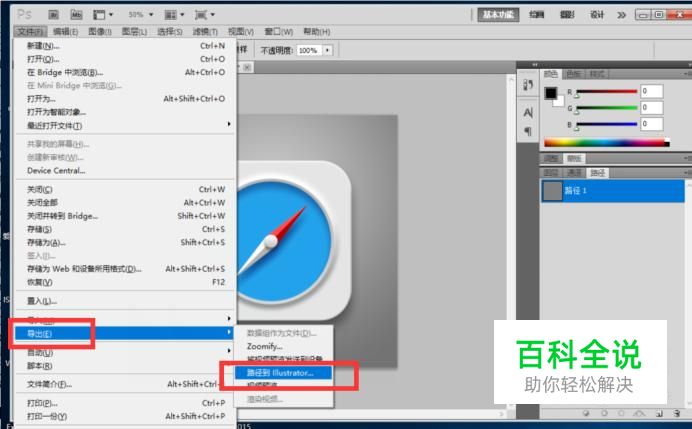Select the 路径 1 path row
692x429 pixels.
coord(613,191)
